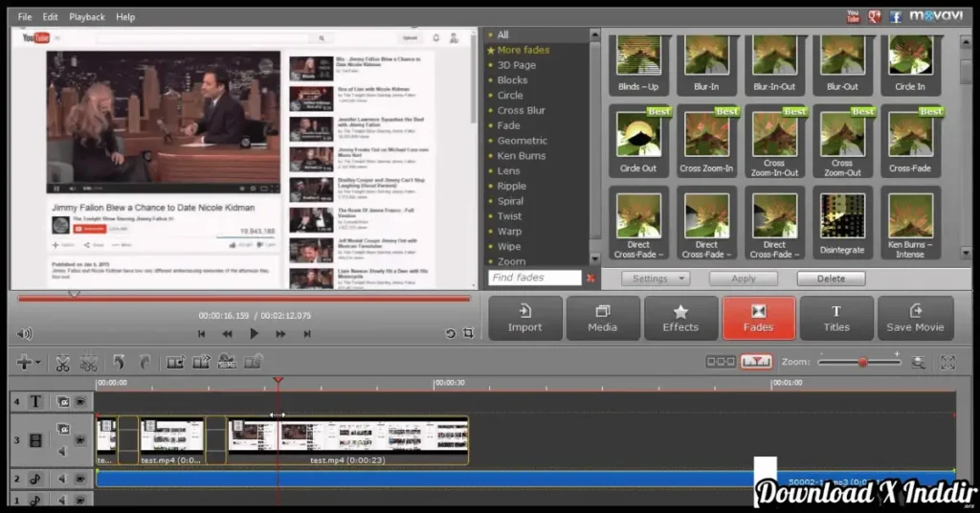980x513 pixels.
Task: Click the Redo arrow
Action: click(145, 362)
